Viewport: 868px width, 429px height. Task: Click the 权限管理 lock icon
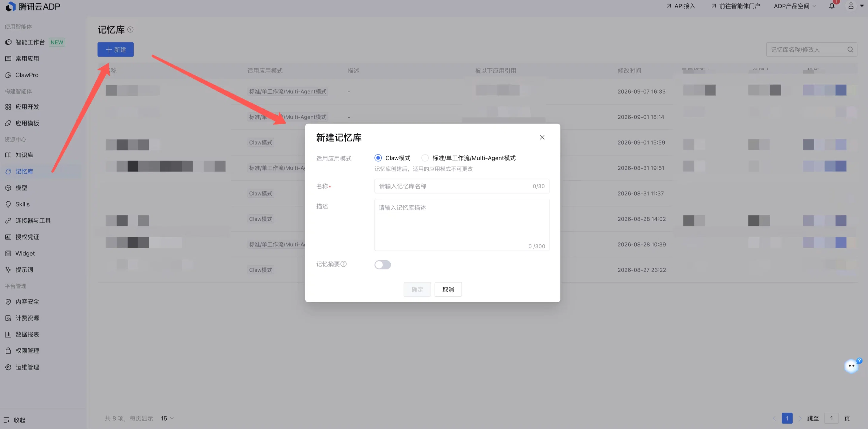click(x=8, y=351)
